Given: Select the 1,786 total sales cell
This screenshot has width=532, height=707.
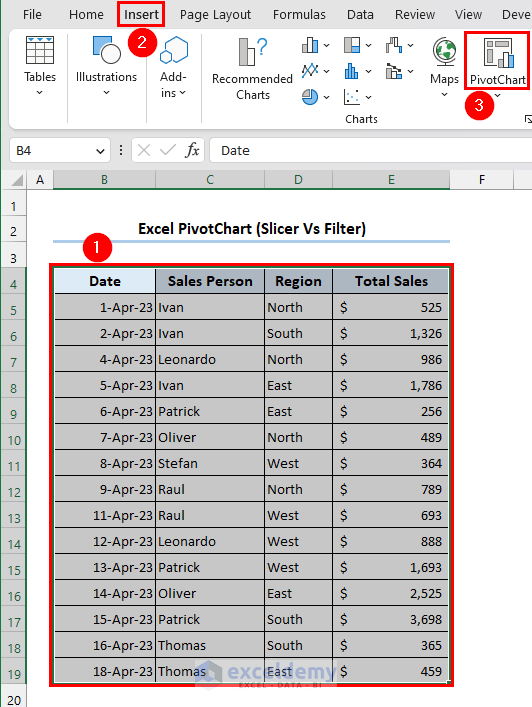Looking at the screenshot, I should click(391, 386).
